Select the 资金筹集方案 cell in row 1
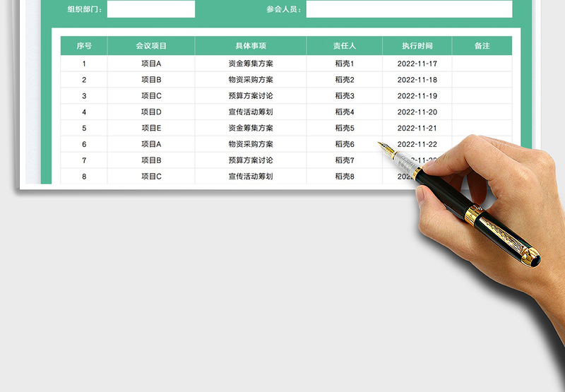 click(x=251, y=64)
